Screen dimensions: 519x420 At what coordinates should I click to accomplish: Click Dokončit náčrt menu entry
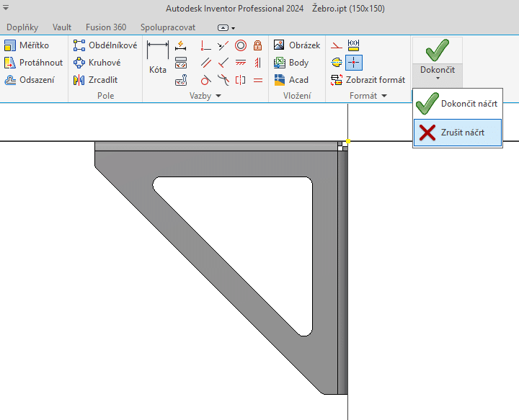[x=458, y=104]
